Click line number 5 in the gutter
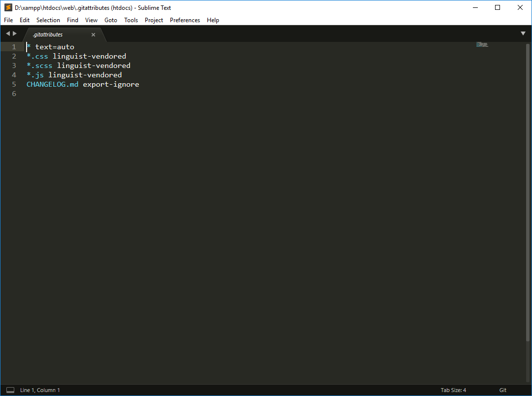 click(x=14, y=84)
